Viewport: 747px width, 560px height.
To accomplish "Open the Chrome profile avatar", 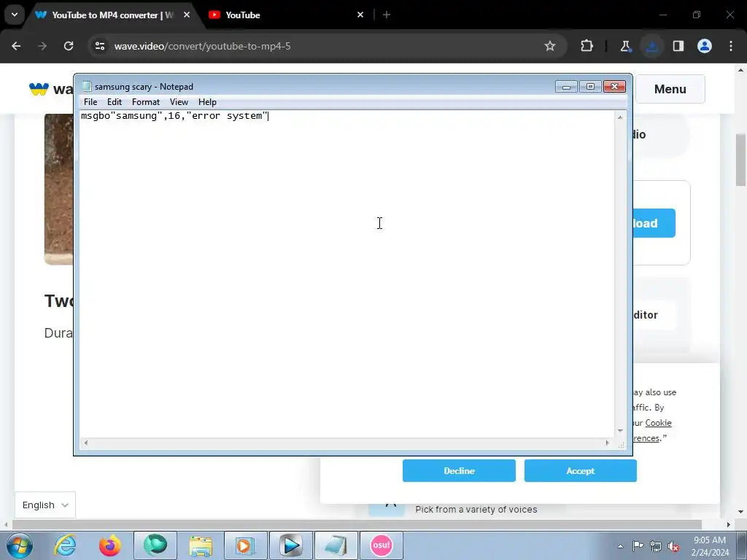I will coord(705,46).
